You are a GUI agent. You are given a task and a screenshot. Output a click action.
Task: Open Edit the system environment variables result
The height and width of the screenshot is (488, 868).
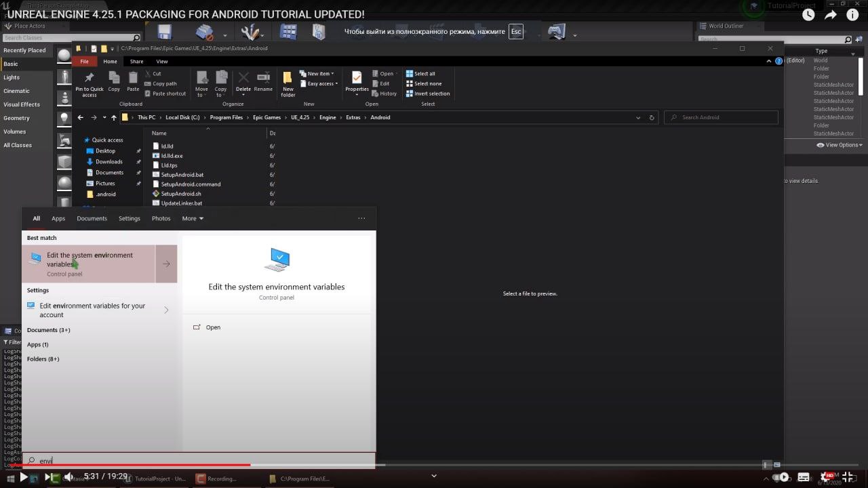click(x=90, y=264)
